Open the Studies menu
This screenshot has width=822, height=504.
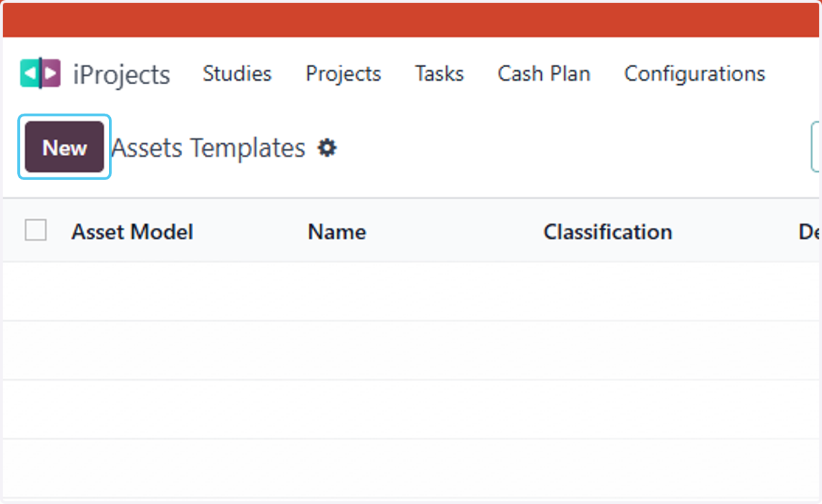tap(237, 73)
